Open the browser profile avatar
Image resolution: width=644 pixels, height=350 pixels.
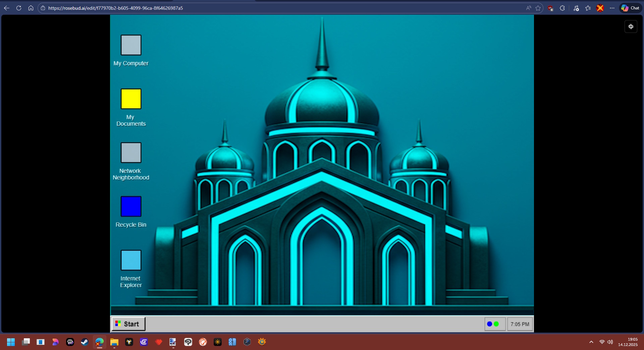pyautogui.click(x=600, y=8)
